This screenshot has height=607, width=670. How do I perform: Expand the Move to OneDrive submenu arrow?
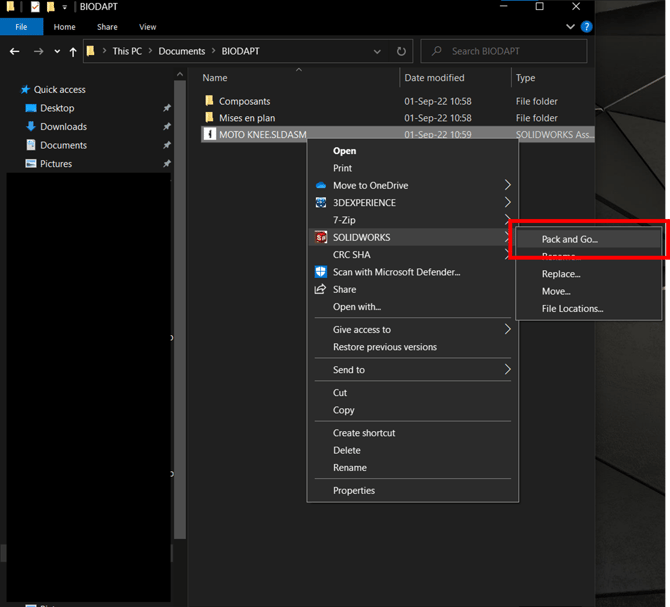(507, 185)
